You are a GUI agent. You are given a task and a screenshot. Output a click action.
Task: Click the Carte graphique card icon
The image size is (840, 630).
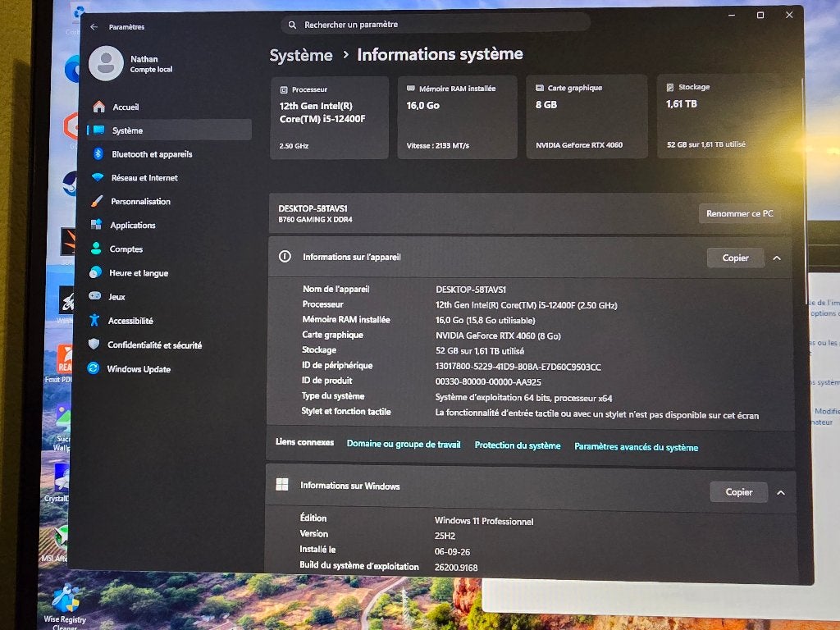point(540,88)
